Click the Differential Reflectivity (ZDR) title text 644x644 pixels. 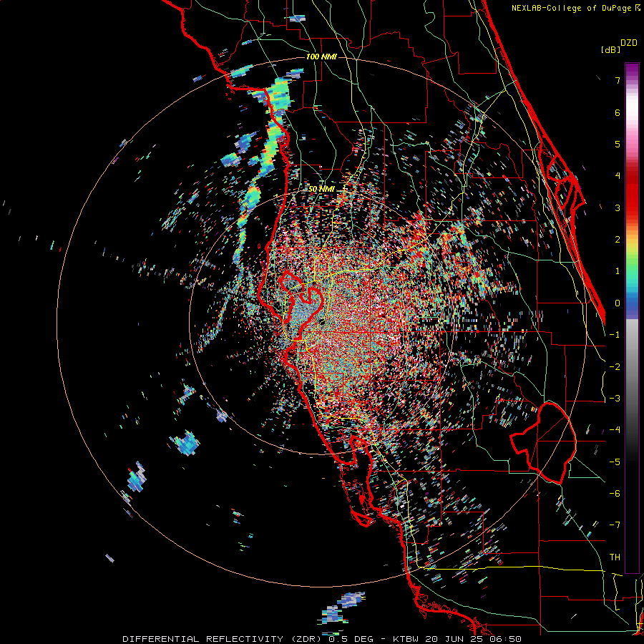coord(223,639)
